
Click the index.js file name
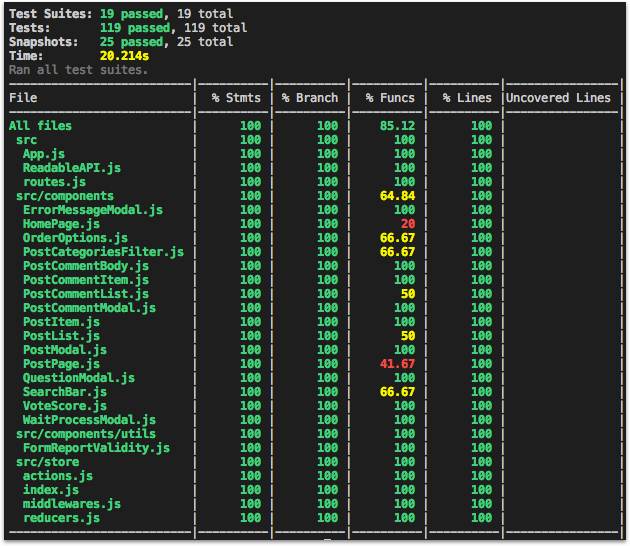point(51,490)
